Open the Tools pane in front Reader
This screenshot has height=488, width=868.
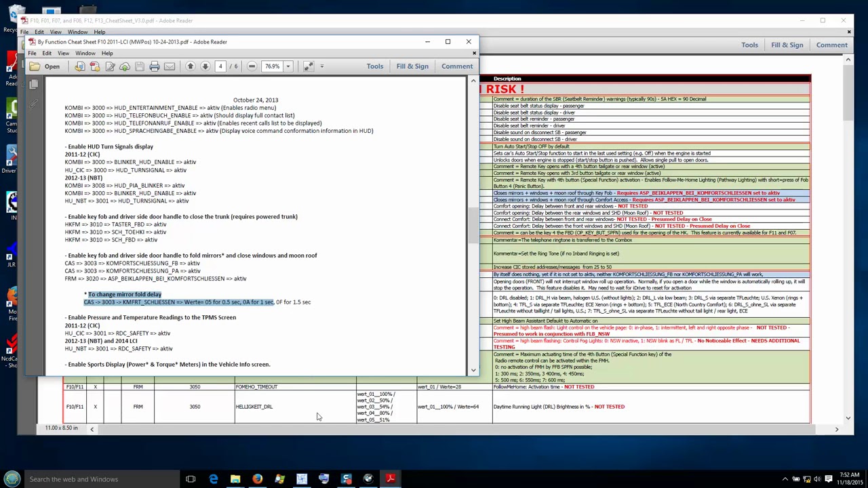click(375, 66)
